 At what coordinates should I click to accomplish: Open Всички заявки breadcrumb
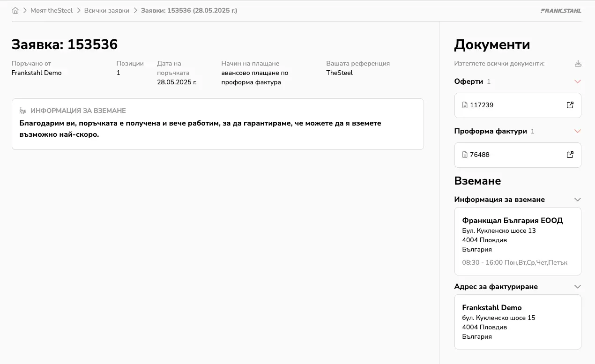click(x=107, y=10)
